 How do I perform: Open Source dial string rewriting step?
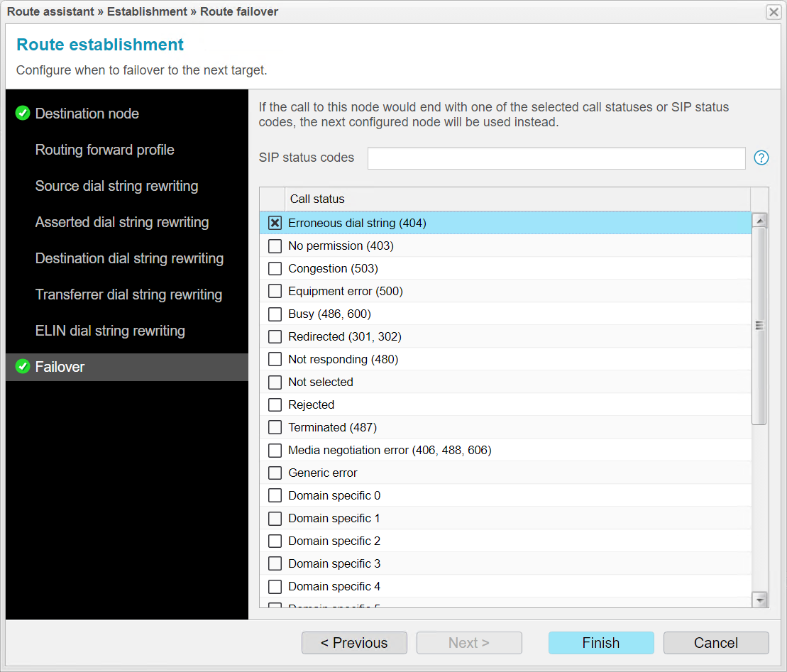point(127,186)
